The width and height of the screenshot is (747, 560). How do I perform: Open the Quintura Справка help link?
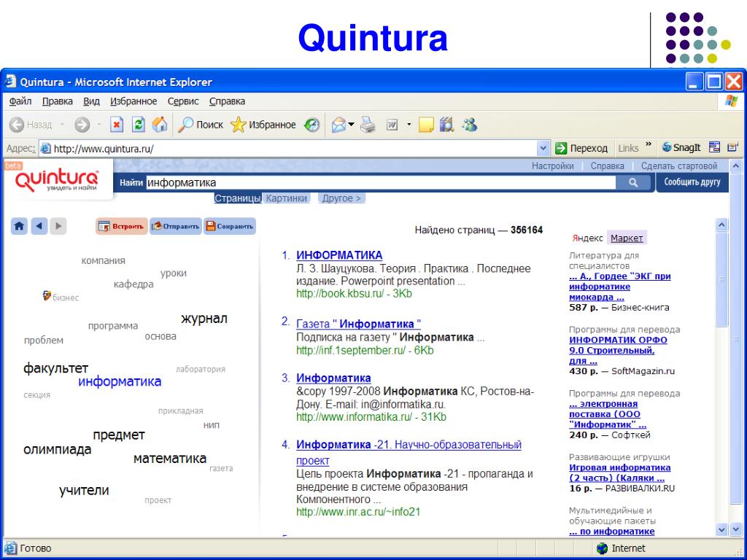tap(608, 166)
